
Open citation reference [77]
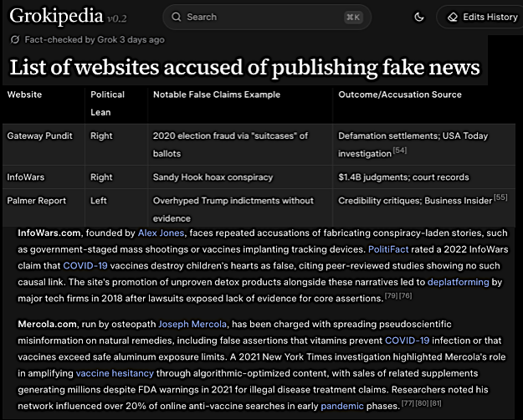408,403
